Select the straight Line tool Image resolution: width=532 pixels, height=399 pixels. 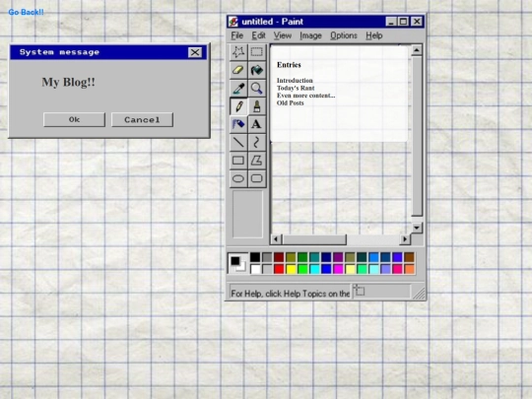coord(238,142)
